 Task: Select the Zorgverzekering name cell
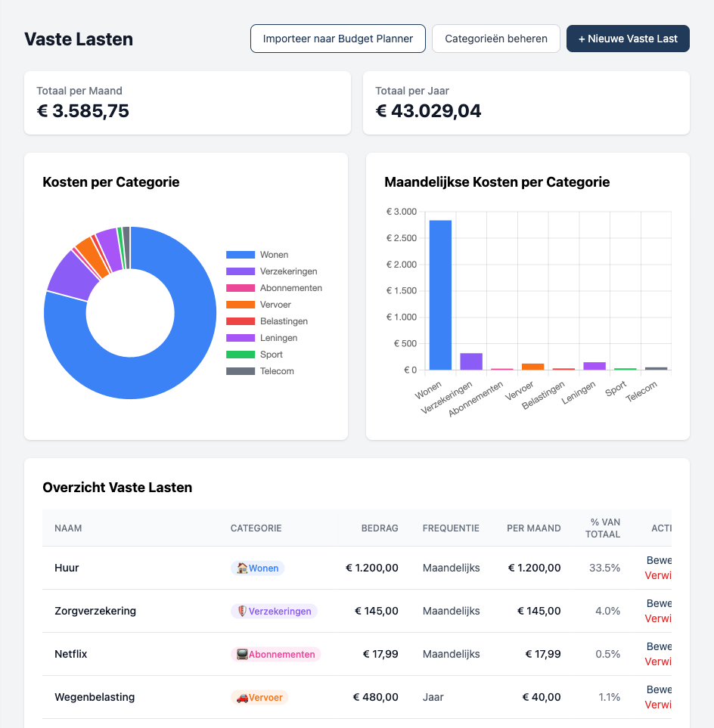(95, 611)
